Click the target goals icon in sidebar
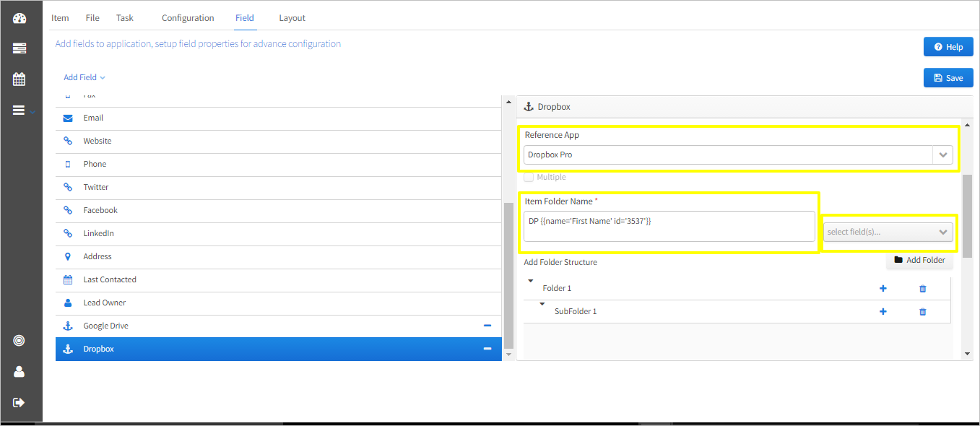This screenshot has height=426, width=980. (x=19, y=341)
